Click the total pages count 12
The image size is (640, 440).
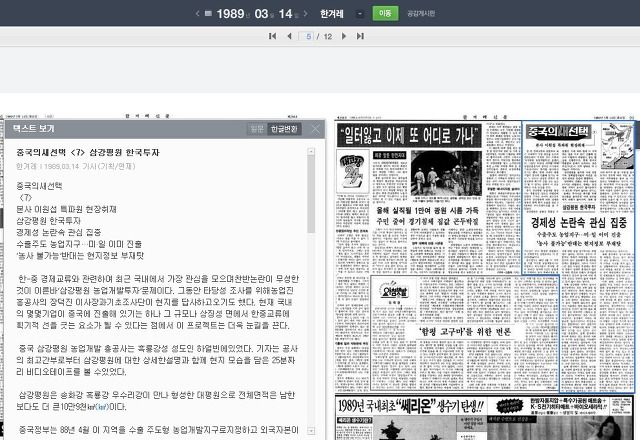click(328, 37)
